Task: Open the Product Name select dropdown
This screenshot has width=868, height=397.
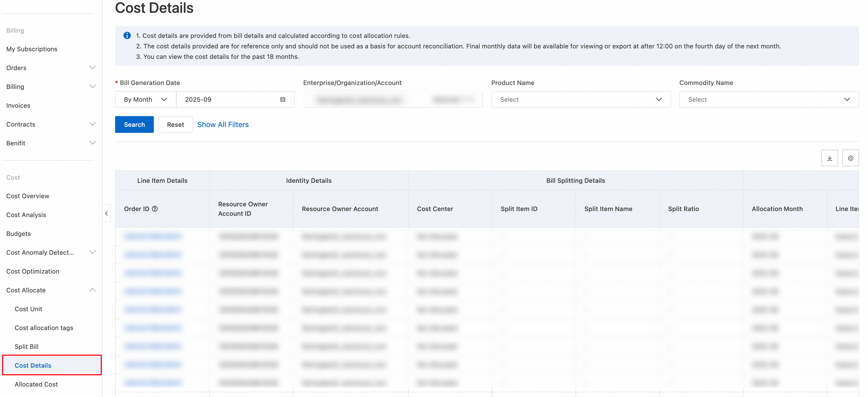Action: click(x=580, y=100)
